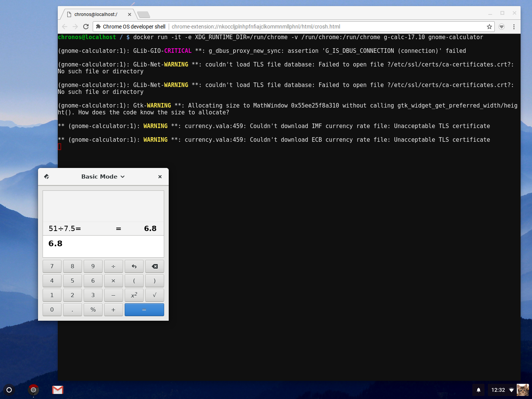Click digit 6 on calculator
Viewport: 532px width, 399px height.
(x=93, y=281)
